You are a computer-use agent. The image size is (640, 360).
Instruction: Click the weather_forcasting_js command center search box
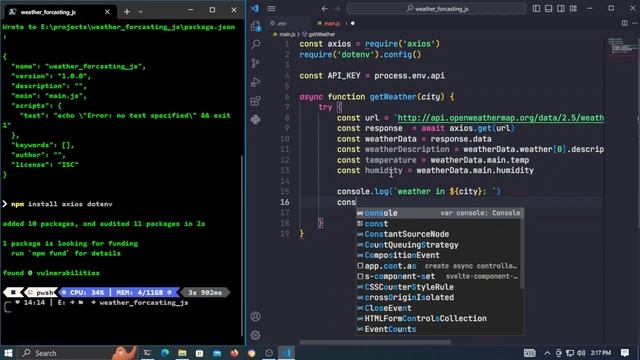tap(436, 9)
